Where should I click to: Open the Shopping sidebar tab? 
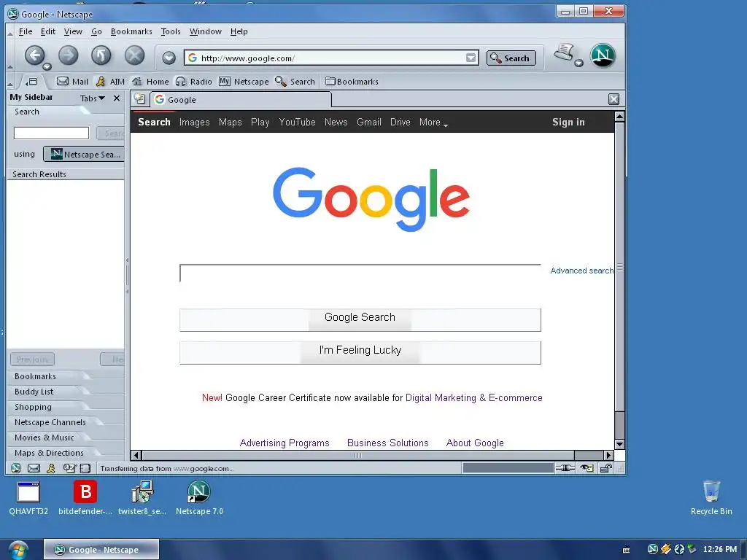click(47, 407)
